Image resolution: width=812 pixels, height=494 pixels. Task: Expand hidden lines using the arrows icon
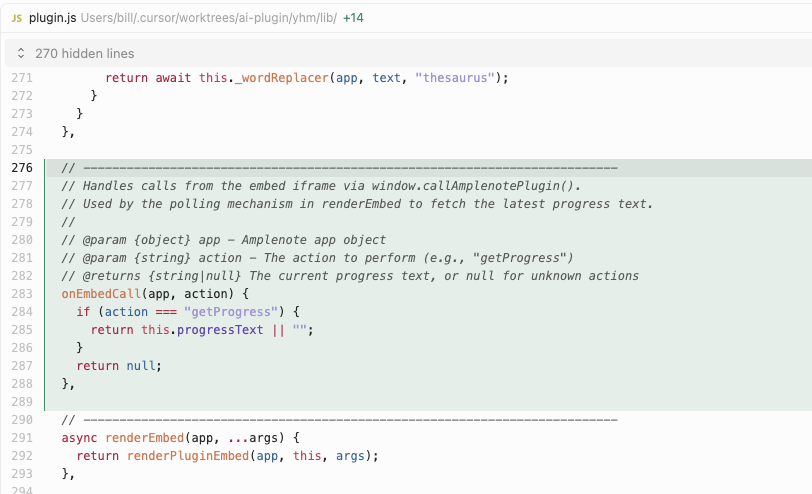click(x=20, y=53)
